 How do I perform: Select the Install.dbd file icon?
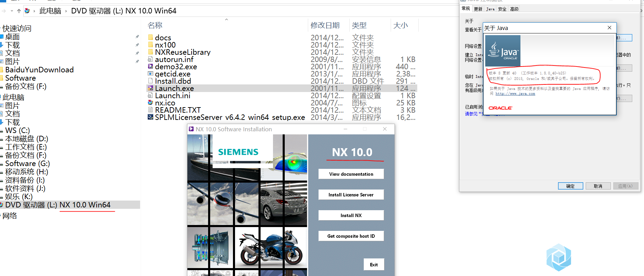[x=150, y=81]
